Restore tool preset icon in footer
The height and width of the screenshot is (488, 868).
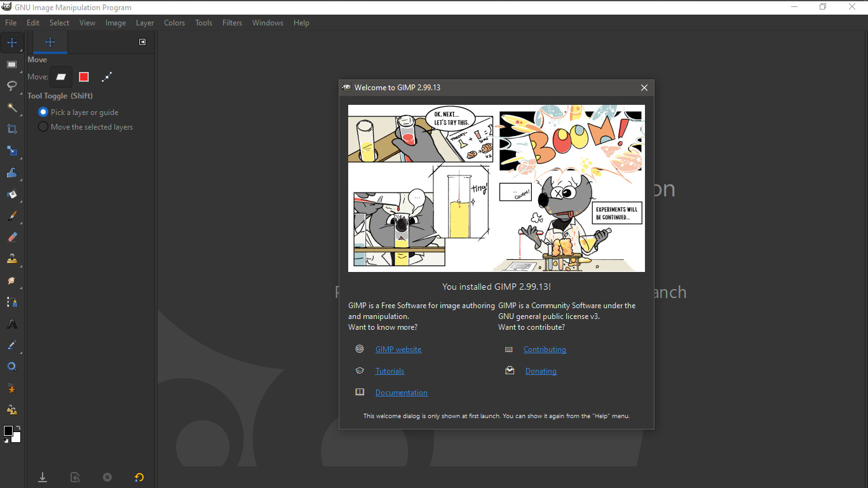click(x=75, y=477)
